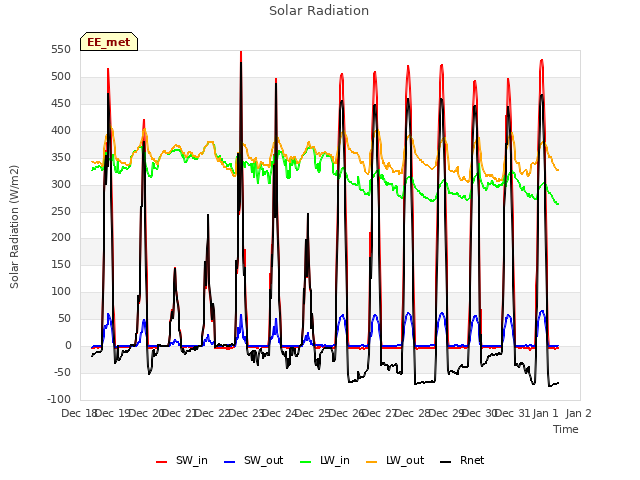640x480 pixels.
Task: Click the LW_out legend label
Action: [405, 460]
